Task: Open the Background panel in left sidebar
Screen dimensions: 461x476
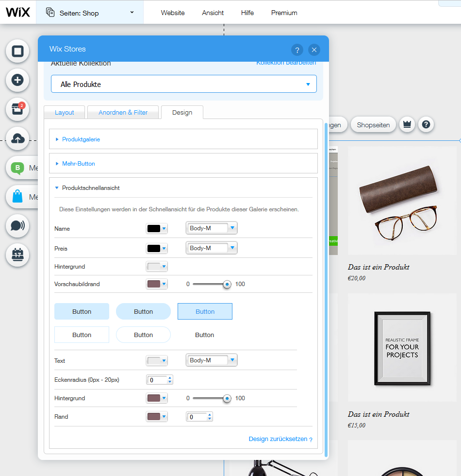Action: pos(17,51)
